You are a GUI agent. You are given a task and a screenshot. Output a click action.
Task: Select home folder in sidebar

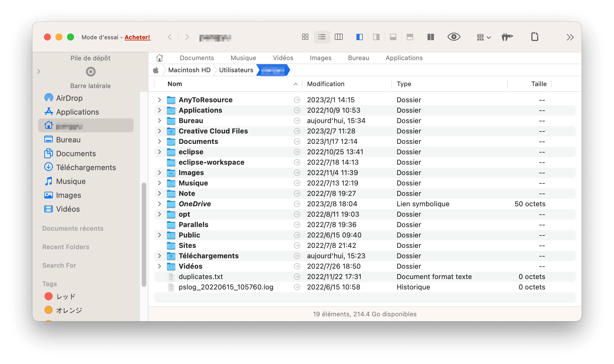pos(86,125)
